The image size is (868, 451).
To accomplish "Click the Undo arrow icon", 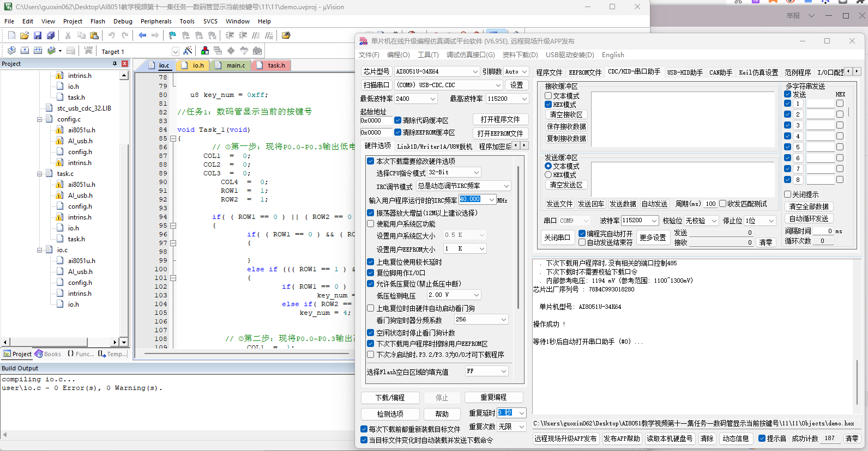I will [x=112, y=35].
